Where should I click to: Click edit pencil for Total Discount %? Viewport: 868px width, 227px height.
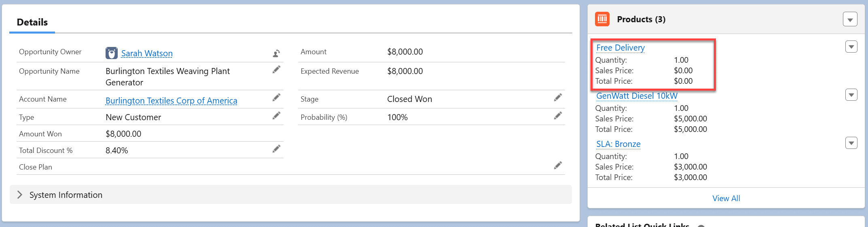276,149
